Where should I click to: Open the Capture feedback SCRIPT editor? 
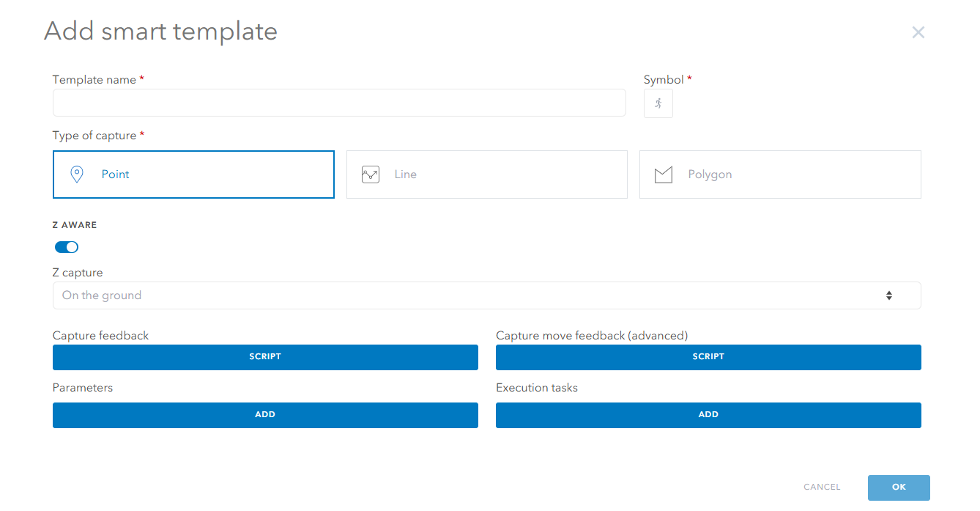coord(265,357)
